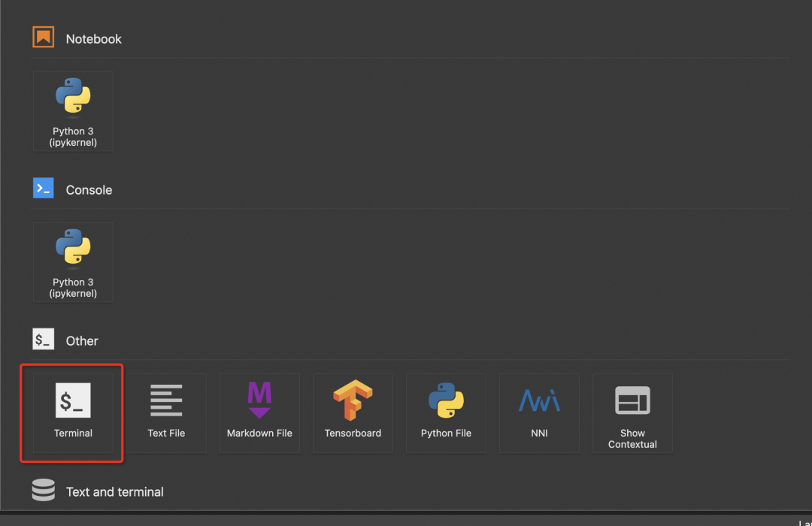Click the Other section terminal icon

point(43,339)
